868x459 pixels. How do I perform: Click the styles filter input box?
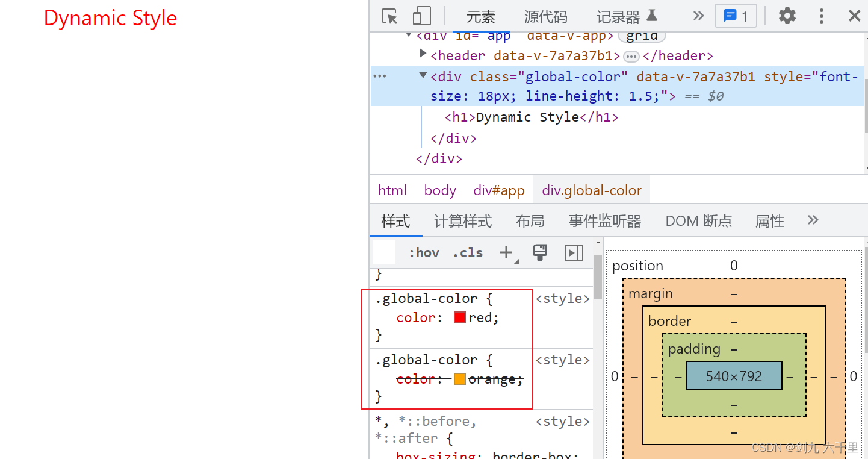(x=384, y=253)
